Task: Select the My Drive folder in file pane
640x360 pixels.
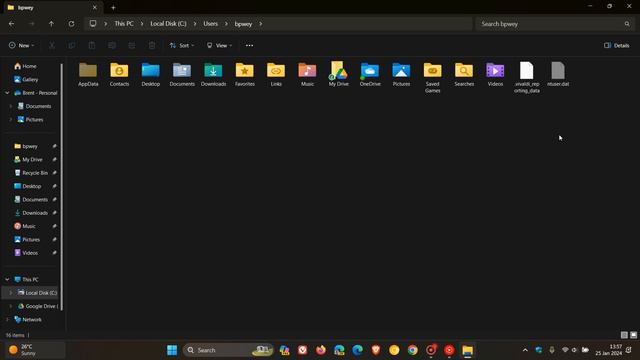Action: tap(339, 75)
